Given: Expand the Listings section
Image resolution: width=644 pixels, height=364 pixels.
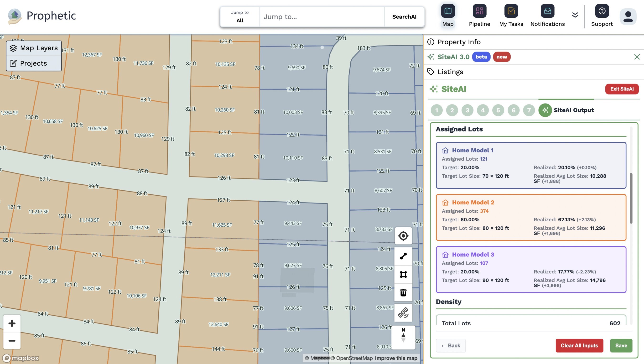Looking at the screenshot, I should click(x=534, y=72).
